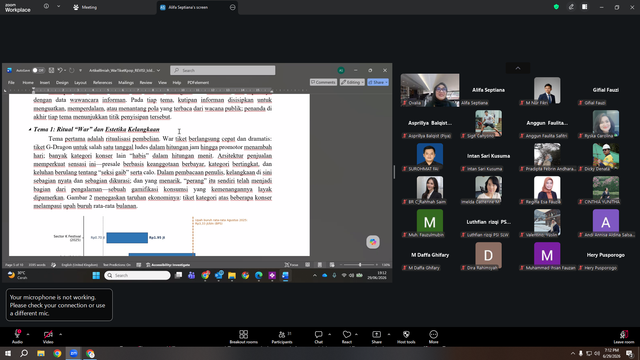Viewport: 640px width, 360px height.
Task: Expand the Chat options caret
Action: click(x=329, y=334)
